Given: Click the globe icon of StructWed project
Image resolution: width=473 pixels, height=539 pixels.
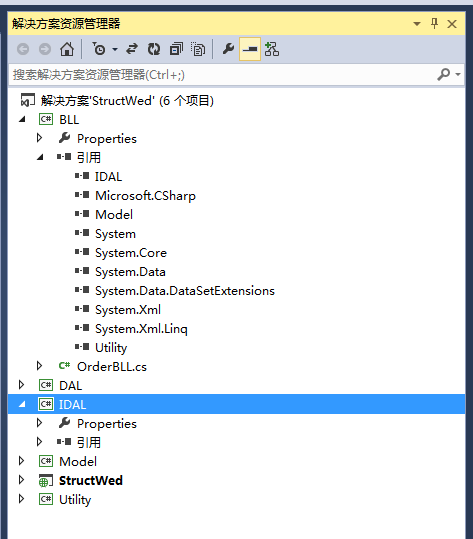Looking at the screenshot, I should click(x=46, y=481).
